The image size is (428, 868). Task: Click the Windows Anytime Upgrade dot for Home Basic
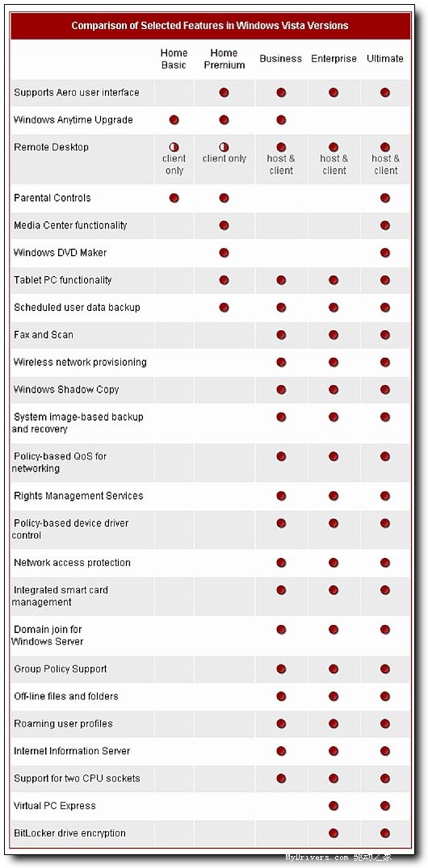coord(174,120)
